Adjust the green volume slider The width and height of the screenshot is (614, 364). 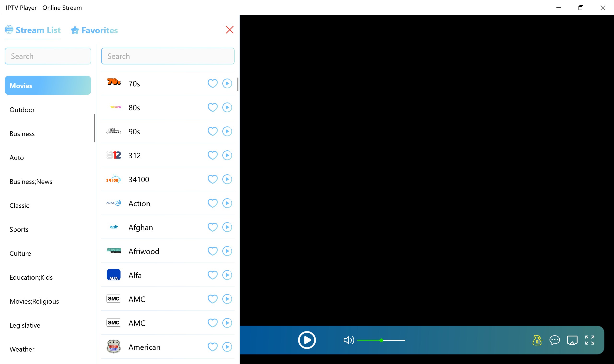[x=381, y=340]
